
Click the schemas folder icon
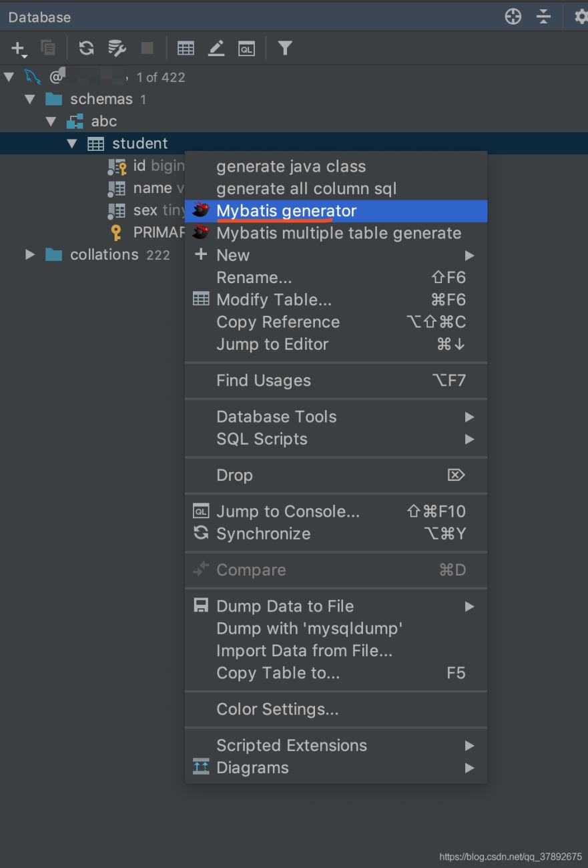pos(53,99)
